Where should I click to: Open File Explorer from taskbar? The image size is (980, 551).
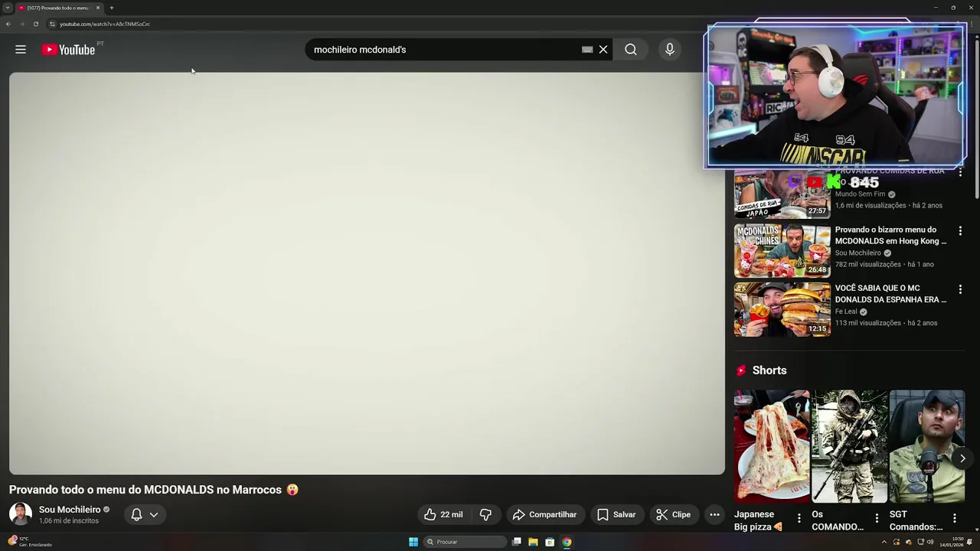tap(533, 542)
